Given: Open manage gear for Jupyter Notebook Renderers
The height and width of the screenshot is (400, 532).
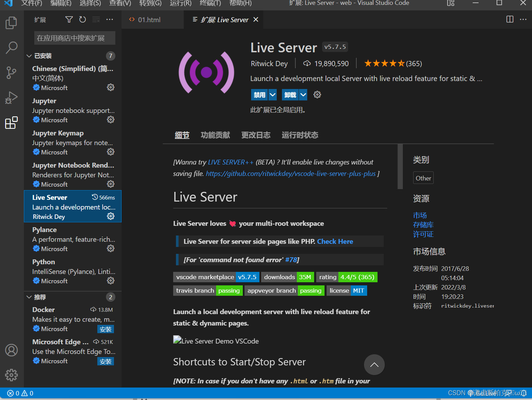Looking at the screenshot, I should click(110, 184).
